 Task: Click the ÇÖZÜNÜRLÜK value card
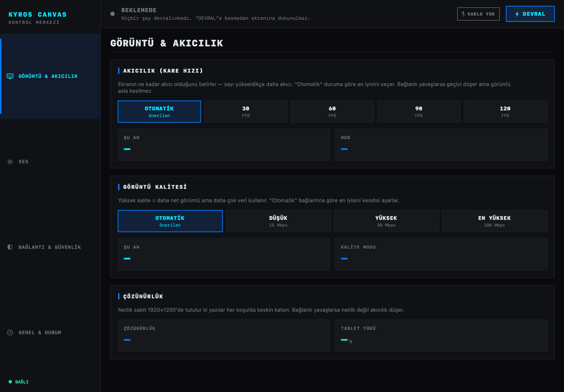[224, 336]
